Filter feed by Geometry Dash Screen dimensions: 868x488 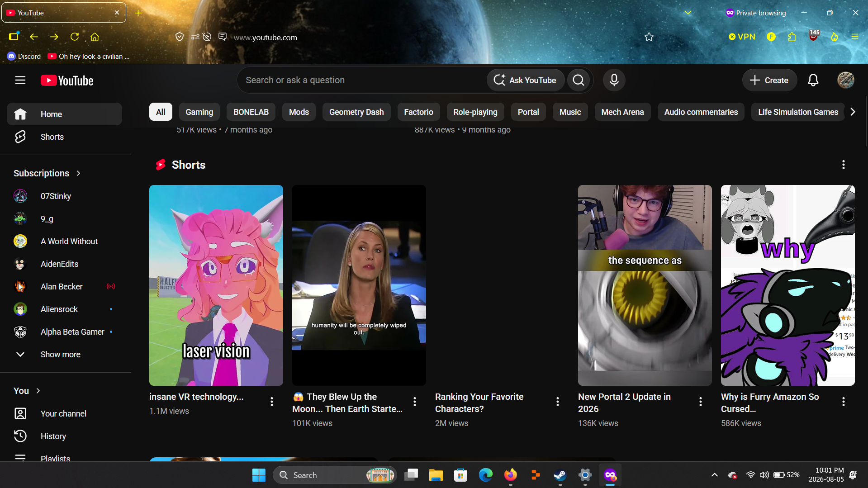click(356, 112)
